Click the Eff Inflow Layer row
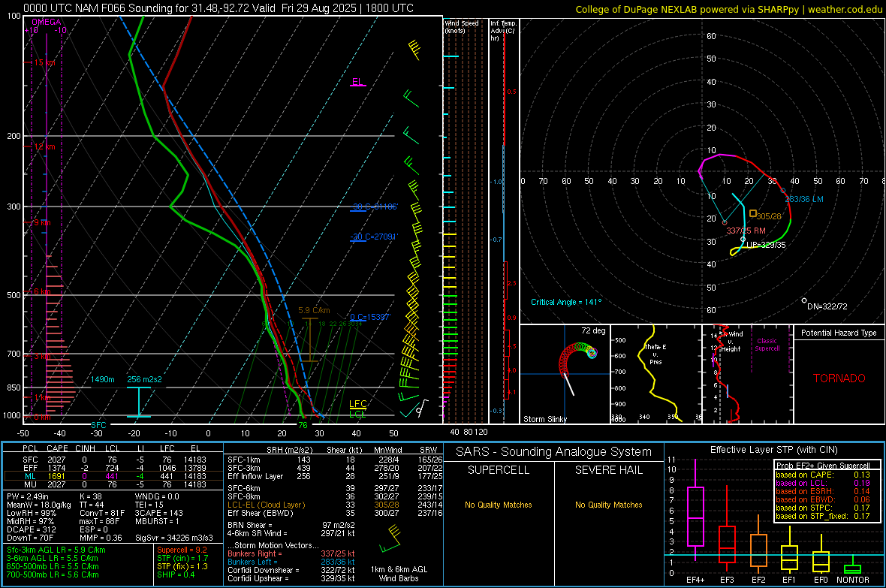This screenshot has height=588, width=886. click(x=335, y=476)
